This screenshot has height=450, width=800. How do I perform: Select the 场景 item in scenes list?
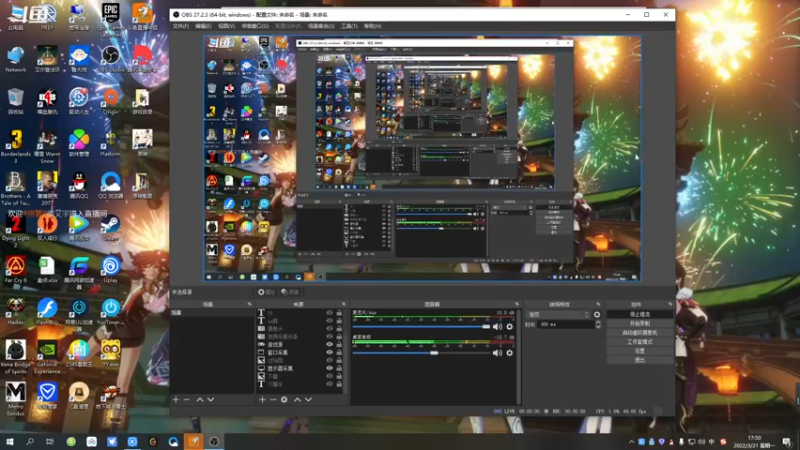[x=211, y=313]
